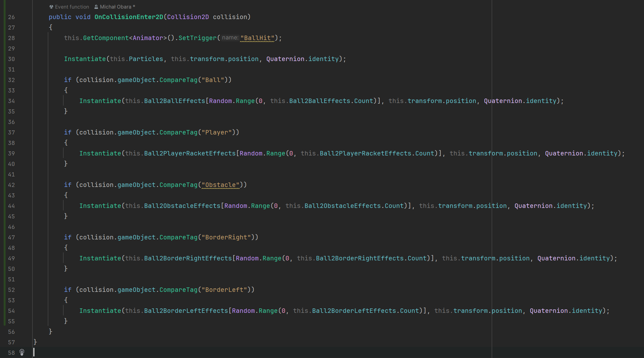Click line number 26 in the gutter
The width and height of the screenshot is (644, 358).
point(11,17)
